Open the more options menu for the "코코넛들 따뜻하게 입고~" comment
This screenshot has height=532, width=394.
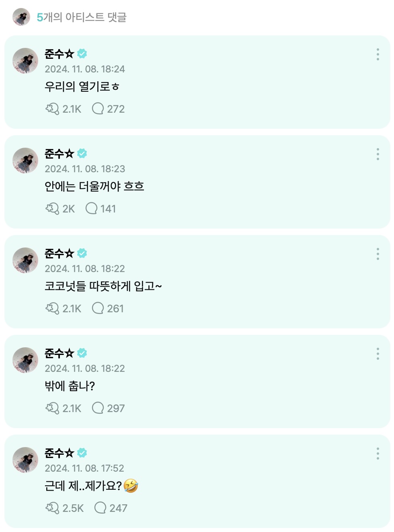click(378, 254)
